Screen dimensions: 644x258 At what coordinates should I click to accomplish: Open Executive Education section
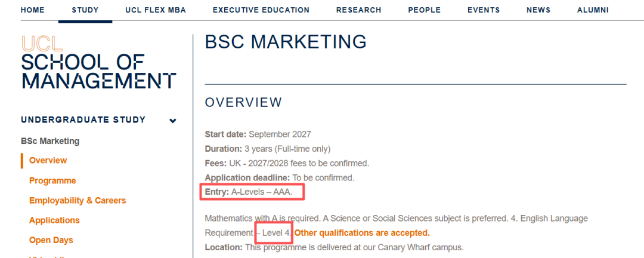(261, 10)
